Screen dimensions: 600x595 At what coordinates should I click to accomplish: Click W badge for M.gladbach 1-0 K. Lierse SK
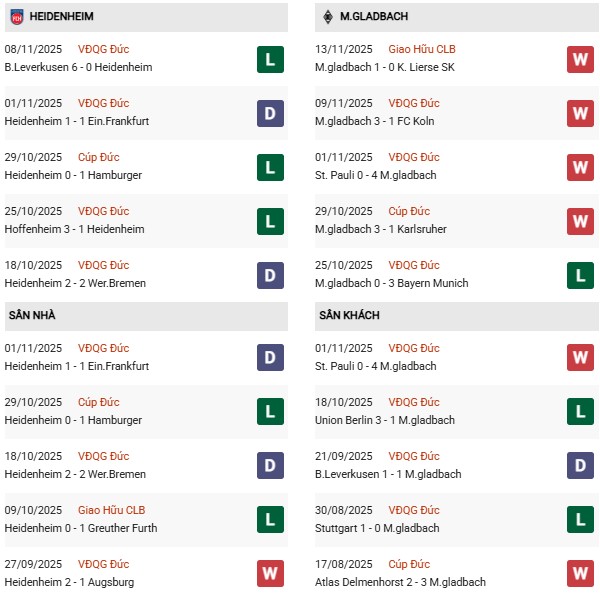click(580, 59)
